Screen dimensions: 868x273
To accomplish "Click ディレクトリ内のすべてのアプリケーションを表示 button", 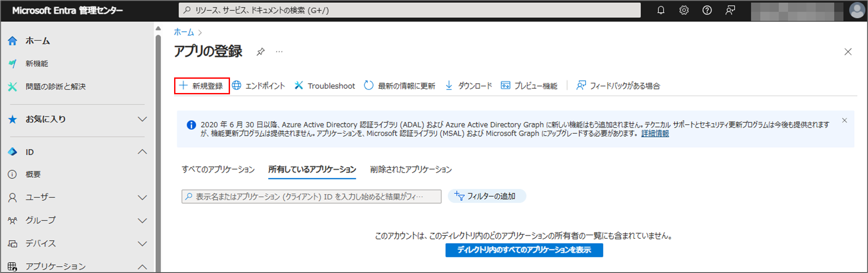I will [x=524, y=250].
